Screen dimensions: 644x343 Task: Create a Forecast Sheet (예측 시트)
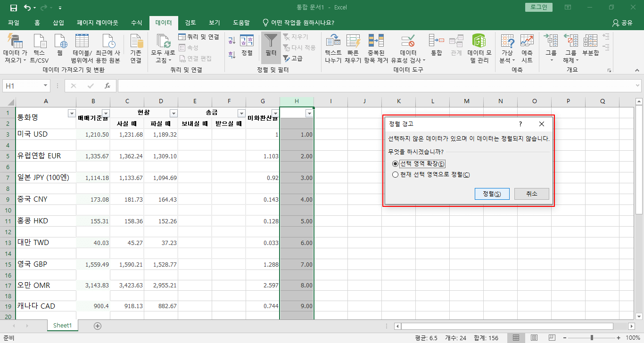tap(527, 49)
